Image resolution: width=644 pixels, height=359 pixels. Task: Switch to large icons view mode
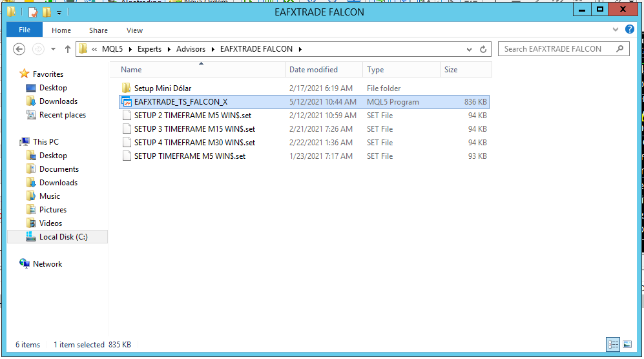626,345
